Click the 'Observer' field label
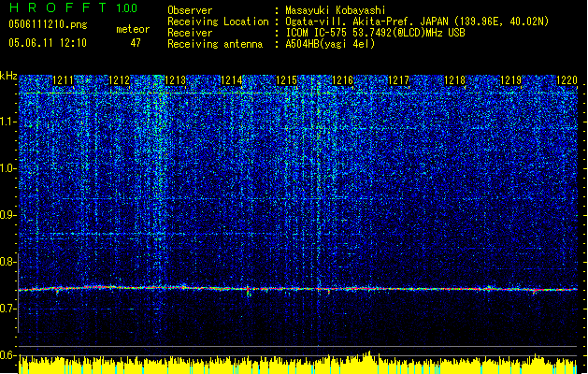This screenshot has width=588, height=374. coord(190,10)
